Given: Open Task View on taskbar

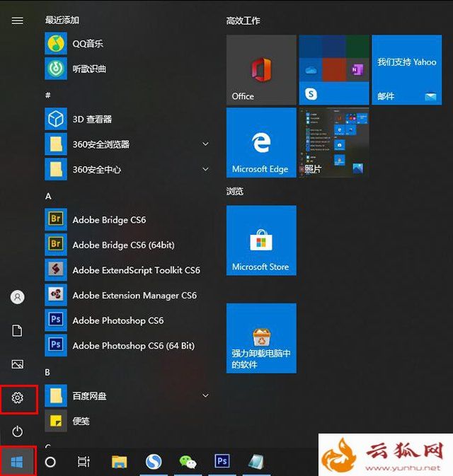Looking at the screenshot, I should pyautogui.click(x=84, y=462).
